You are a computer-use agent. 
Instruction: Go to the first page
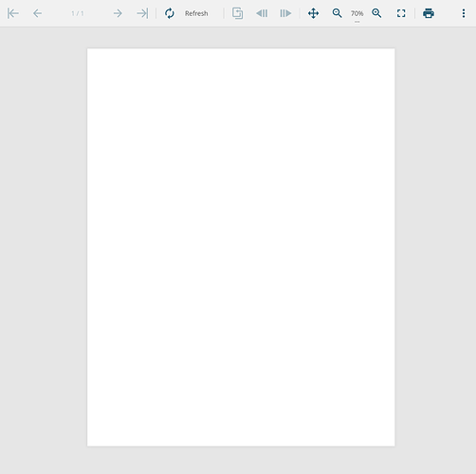click(x=13, y=13)
